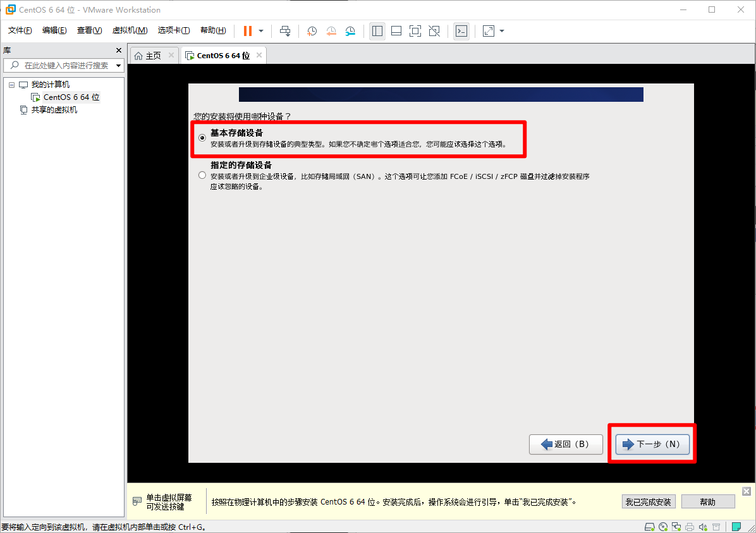
Task: Click the keyboard icon in the hint bar
Action: click(x=137, y=501)
